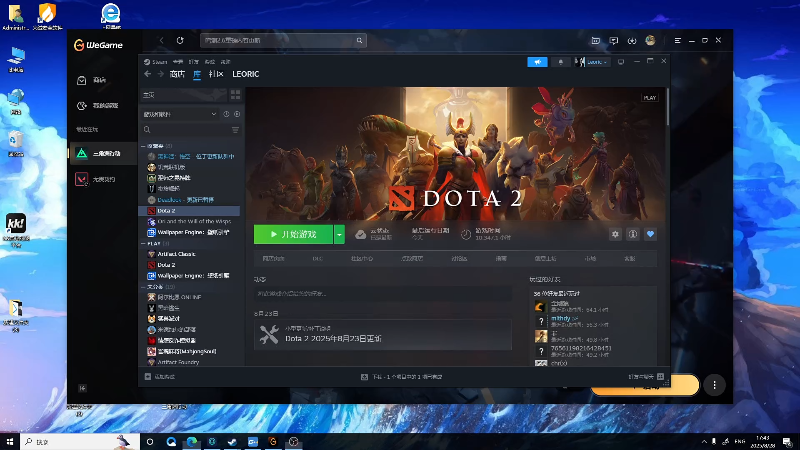Open the DLC tab for Dota 2
Screen dimensions: 800x450
coord(317,259)
